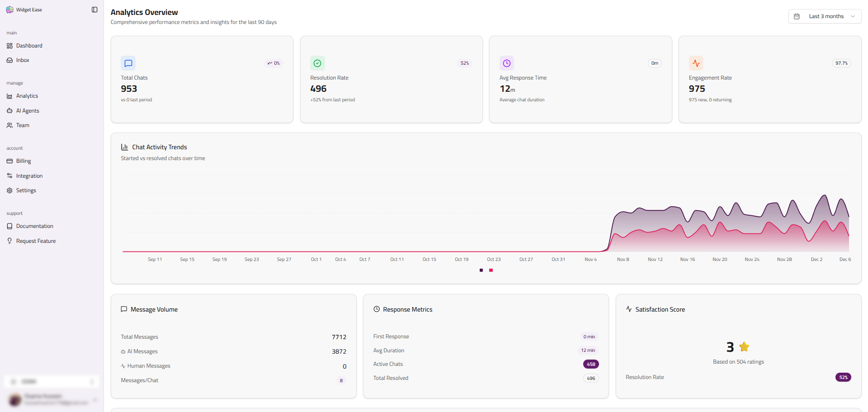868x412 pixels.
Task: Click the robot icon beside AI Messages
Action: click(123, 351)
